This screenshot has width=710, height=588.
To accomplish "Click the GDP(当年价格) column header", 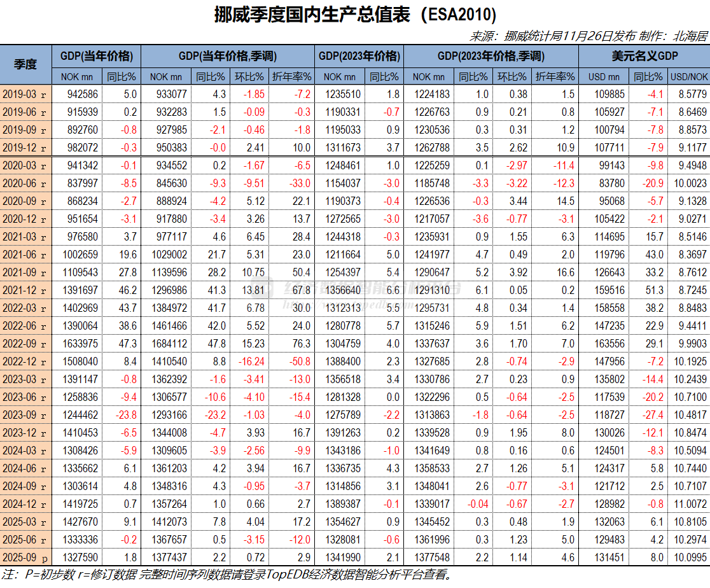I will (97, 56).
